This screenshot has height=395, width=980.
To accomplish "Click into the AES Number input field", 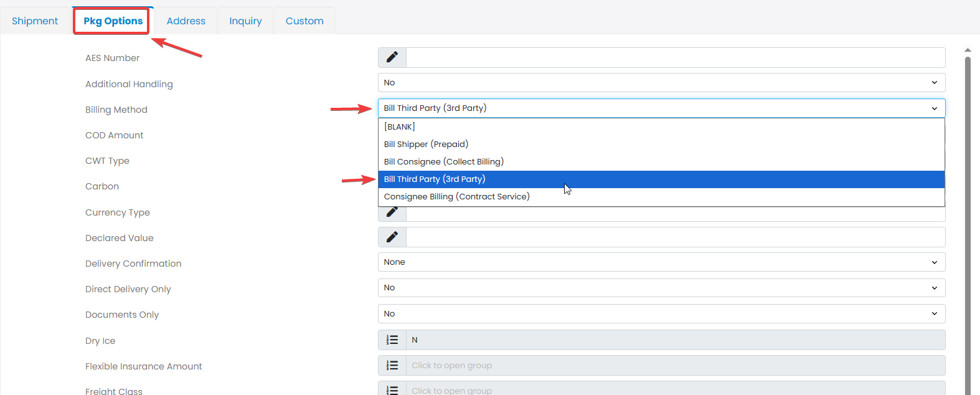I will coord(676,57).
